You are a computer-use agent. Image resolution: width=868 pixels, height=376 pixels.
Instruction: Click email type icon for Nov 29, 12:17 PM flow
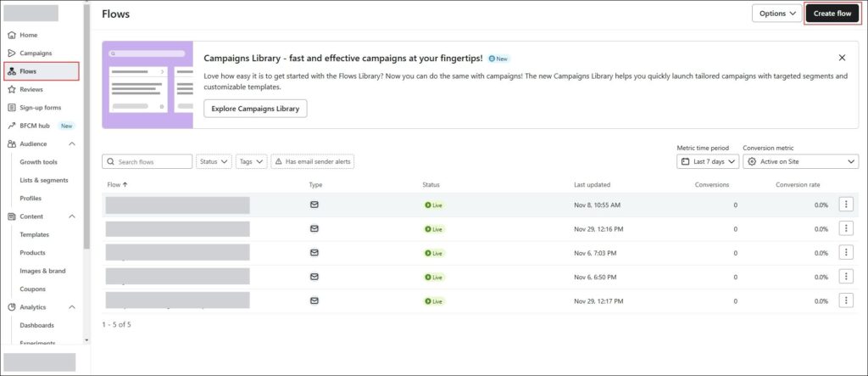(314, 300)
